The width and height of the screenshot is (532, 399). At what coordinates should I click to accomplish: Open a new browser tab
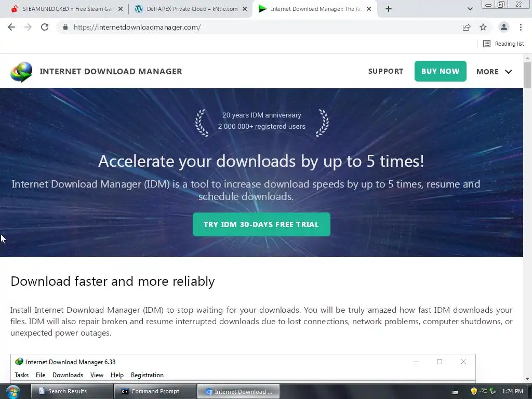(x=389, y=9)
